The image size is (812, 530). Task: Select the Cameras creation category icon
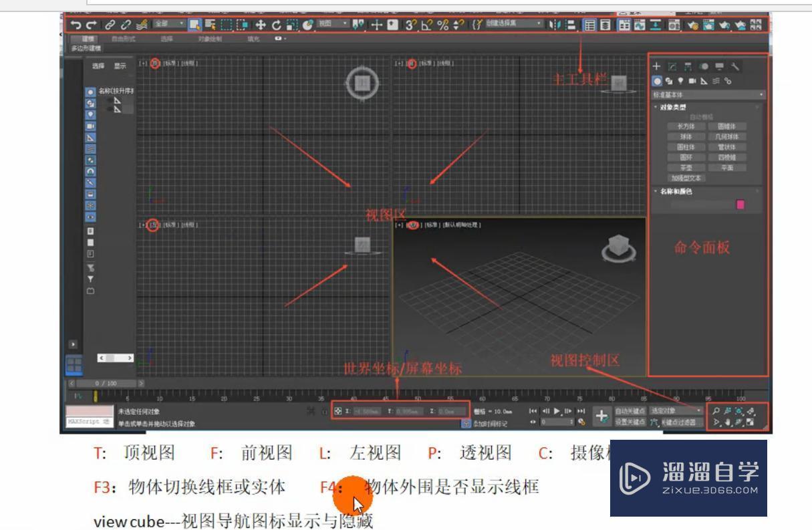[694, 81]
